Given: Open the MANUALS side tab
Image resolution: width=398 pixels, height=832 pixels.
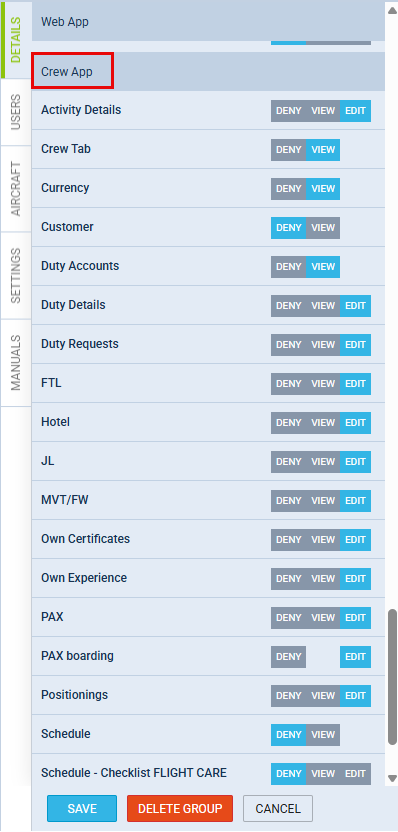Looking at the screenshot, I should [x=16, y=362].
